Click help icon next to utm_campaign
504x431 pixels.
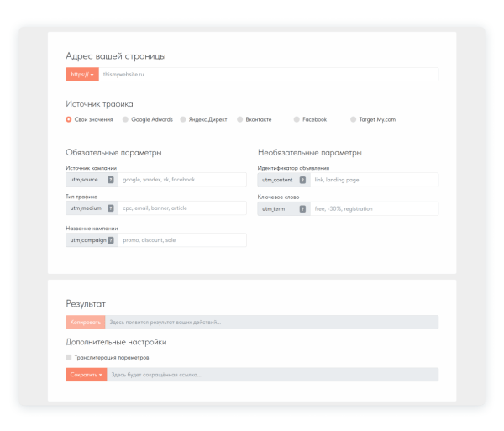(111, 240)
